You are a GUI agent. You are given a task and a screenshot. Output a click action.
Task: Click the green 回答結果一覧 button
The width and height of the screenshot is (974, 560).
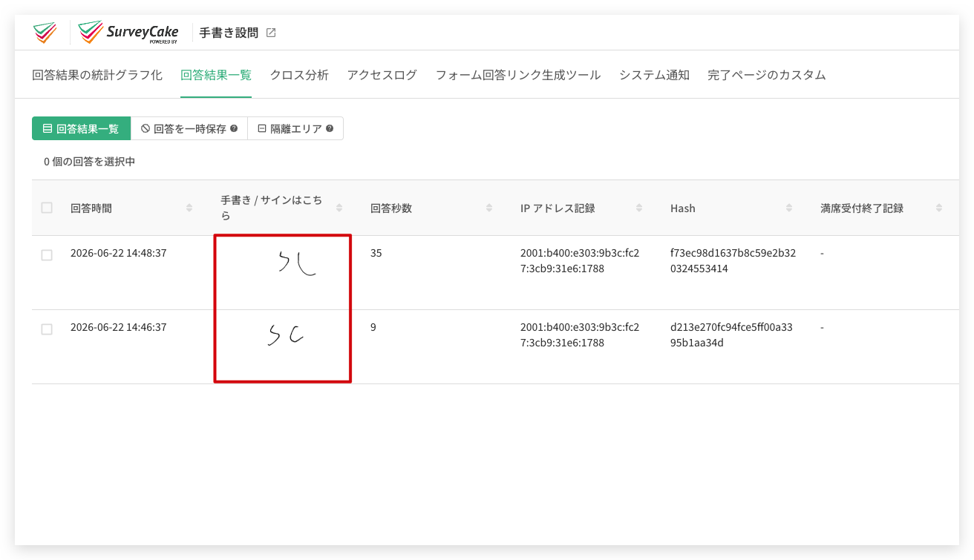(x=81, y=128)
